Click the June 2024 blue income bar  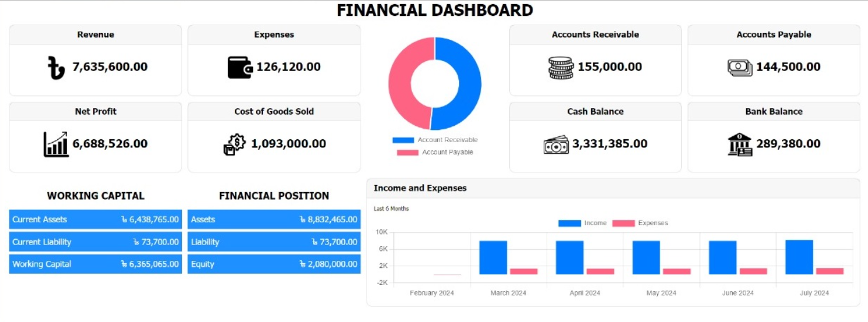tap(723, 257)
